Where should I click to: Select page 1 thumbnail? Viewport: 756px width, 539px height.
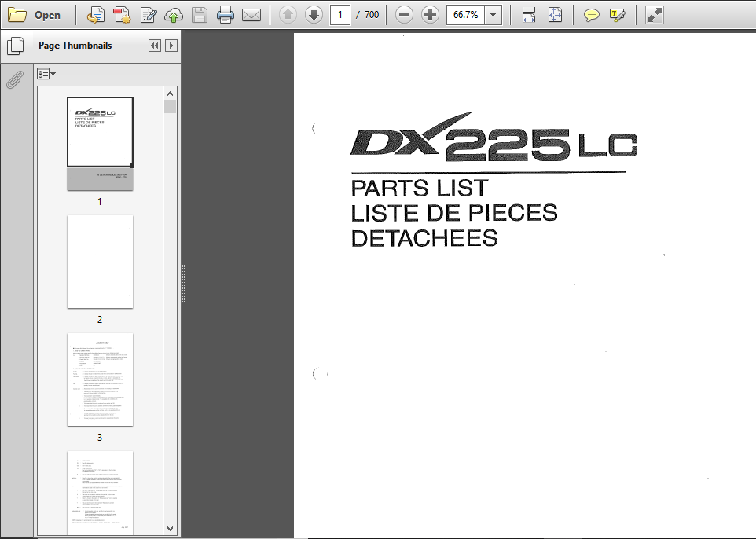tap(100, 143)
